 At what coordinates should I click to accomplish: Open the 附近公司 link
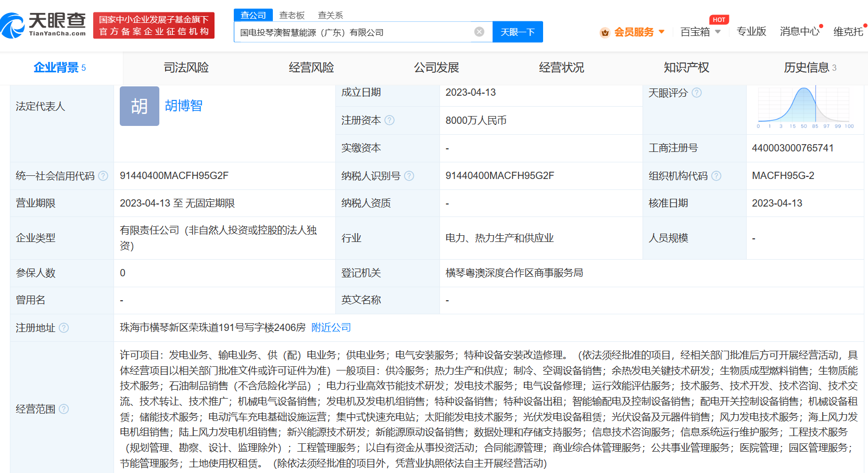click(x=331, y=328)
